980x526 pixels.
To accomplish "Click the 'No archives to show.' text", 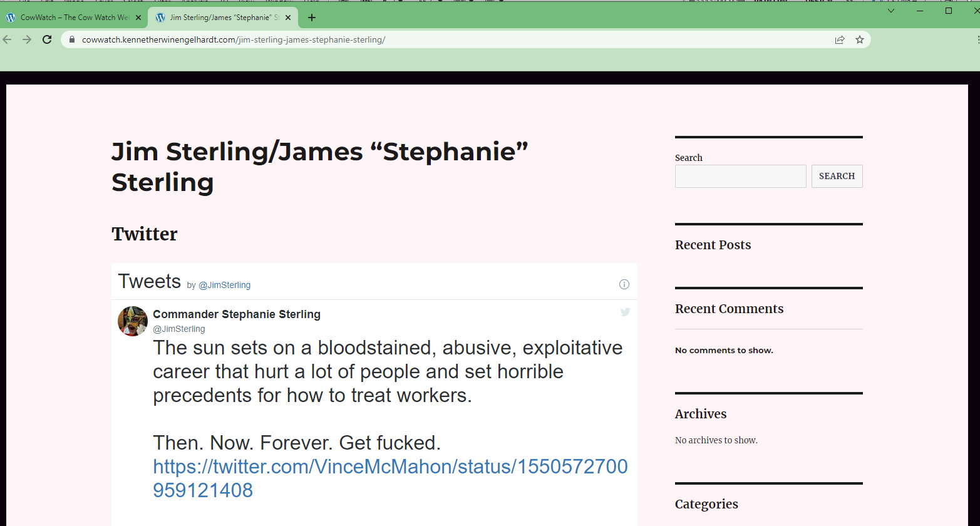I will click(716, 440).
